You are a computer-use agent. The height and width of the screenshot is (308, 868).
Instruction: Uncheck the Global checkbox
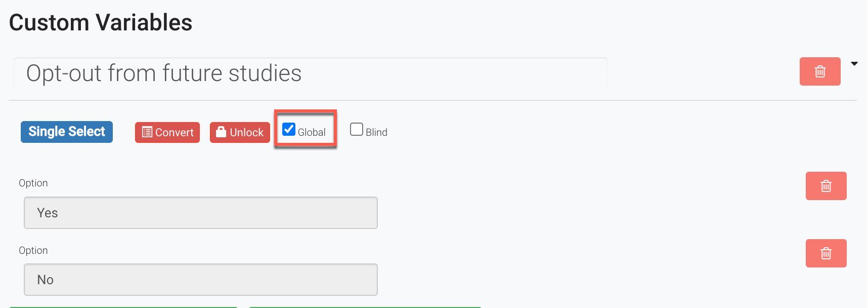tap(289, 130)
